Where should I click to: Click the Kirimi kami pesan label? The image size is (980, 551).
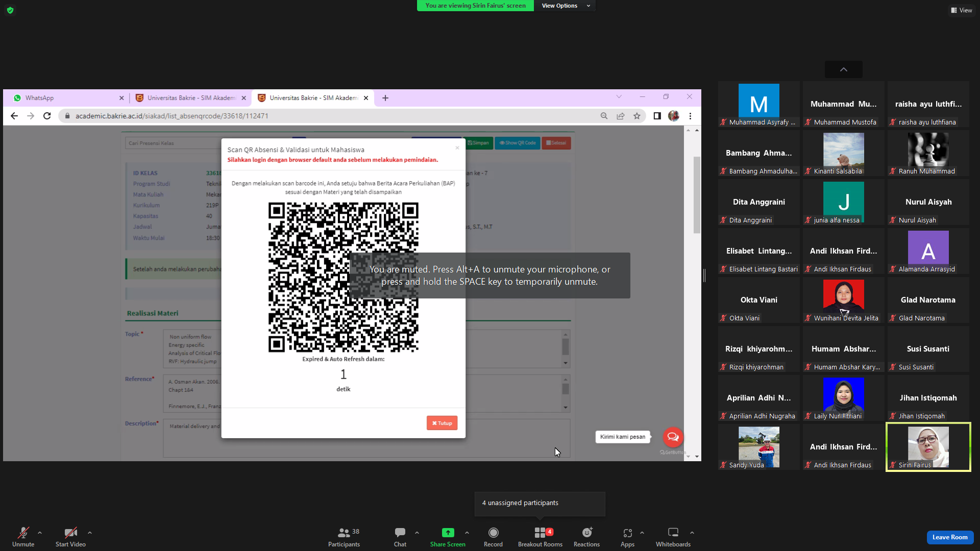(x=623, y=437)
